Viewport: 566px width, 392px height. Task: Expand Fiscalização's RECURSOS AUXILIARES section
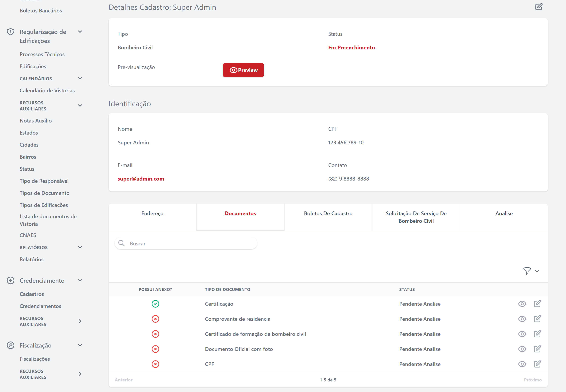pos(80,374)
